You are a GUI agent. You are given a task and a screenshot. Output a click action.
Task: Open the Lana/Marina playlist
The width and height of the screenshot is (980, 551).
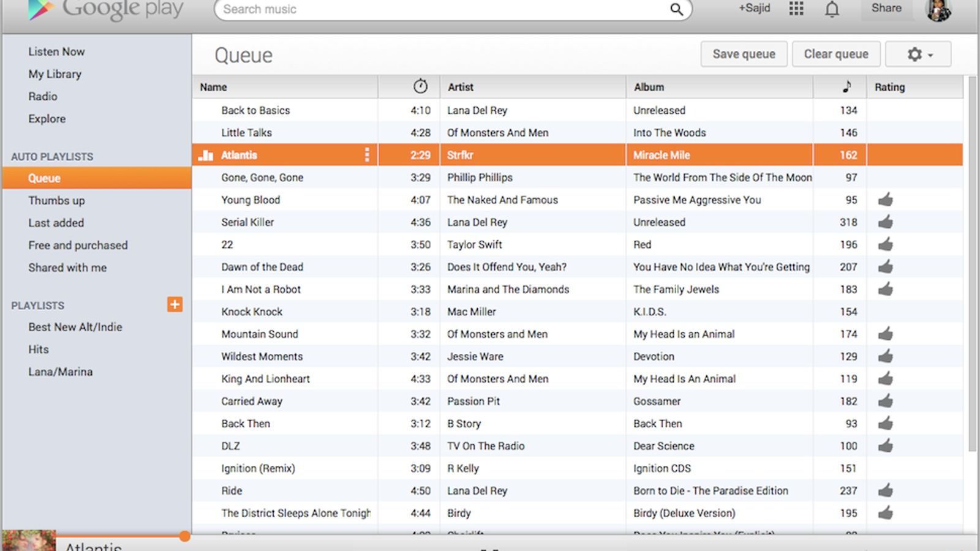pos(61,372)
